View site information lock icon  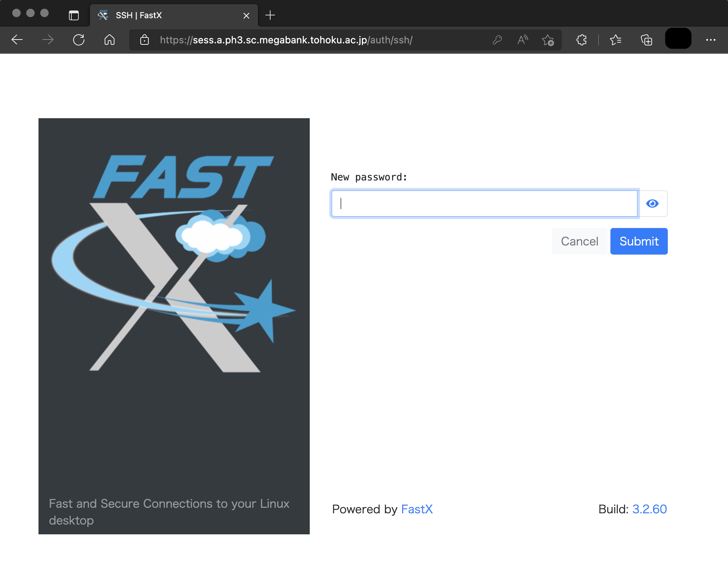pyautogui.click(x=145, y=40)
